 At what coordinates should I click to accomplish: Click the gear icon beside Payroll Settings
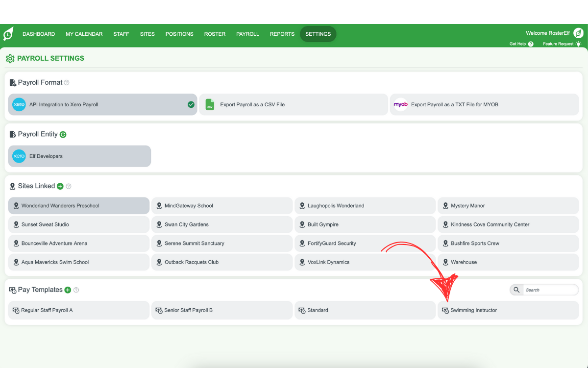(10, 58)
